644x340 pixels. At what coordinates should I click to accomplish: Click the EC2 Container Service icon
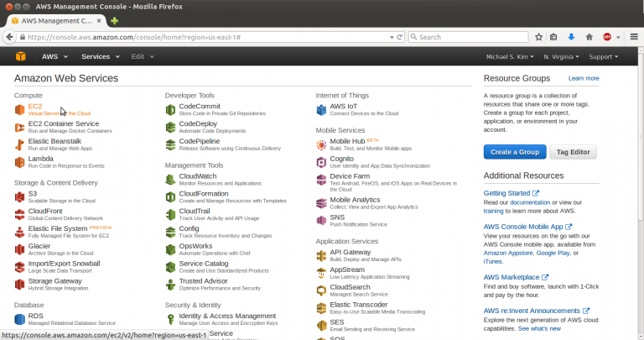(20, 128)
